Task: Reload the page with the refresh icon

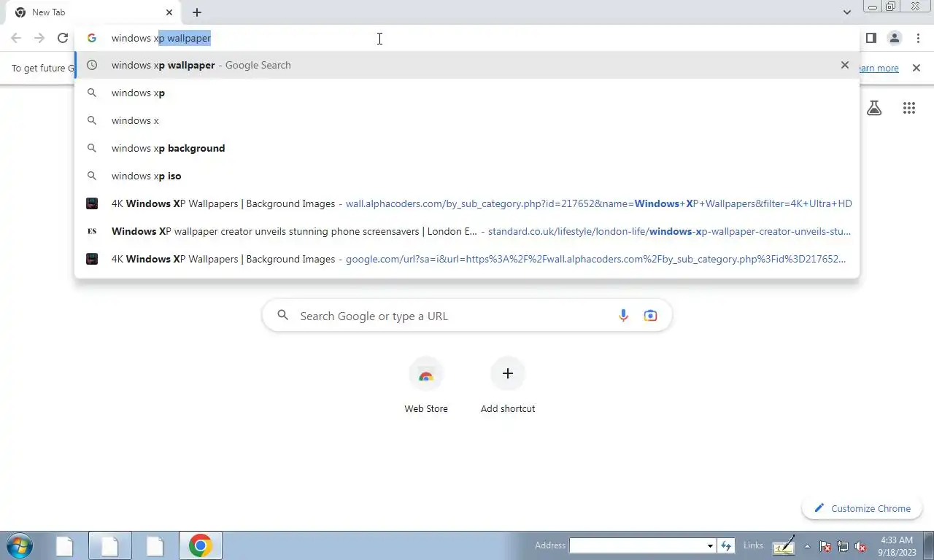Action: click(63, 38)
